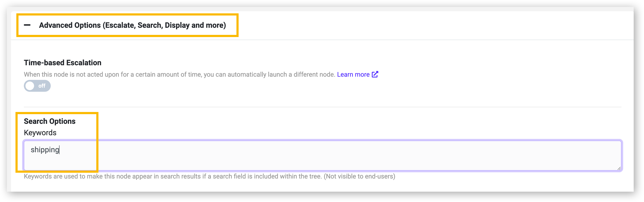
Task: Select the Time-based Escalation heading
Action: (63, 63)
